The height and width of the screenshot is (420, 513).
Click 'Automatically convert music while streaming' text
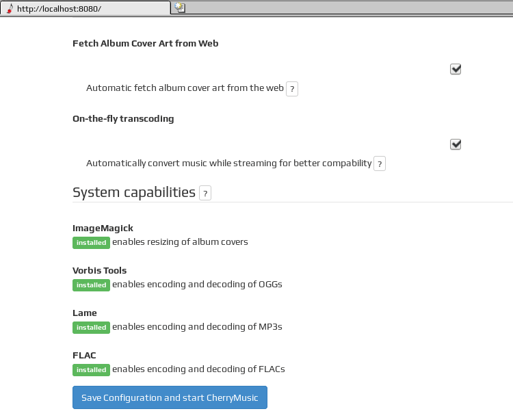228,163
